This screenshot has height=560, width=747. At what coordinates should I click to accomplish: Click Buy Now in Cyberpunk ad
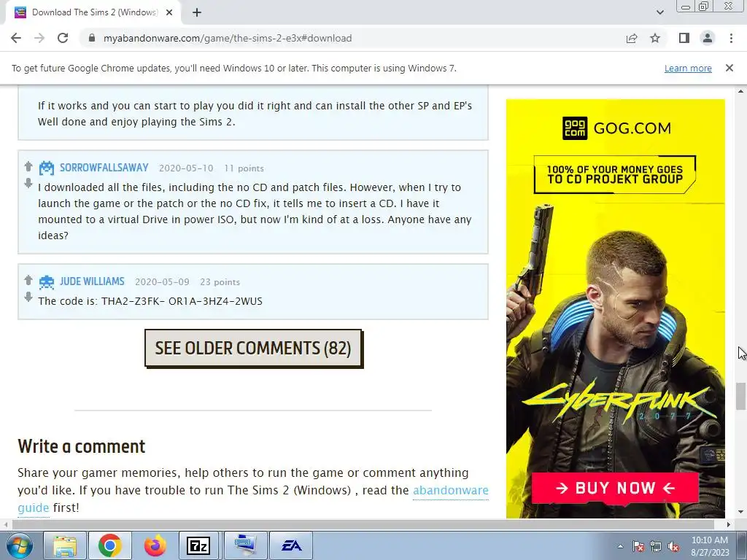pos(615,488)
